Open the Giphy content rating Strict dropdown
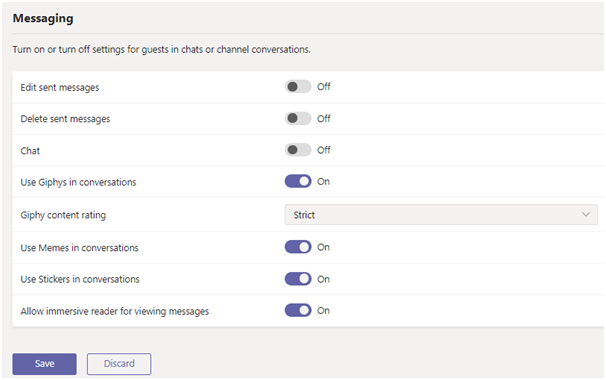The width and height of the screenshot is (606, 380). [441, 215]
